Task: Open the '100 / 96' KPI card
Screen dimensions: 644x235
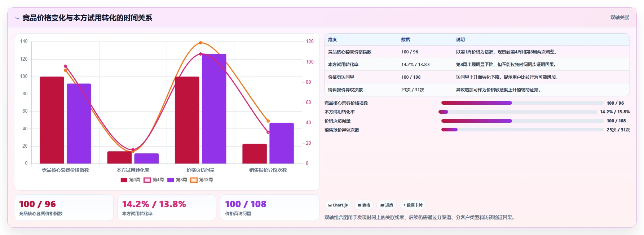Action: coord(64,208)
